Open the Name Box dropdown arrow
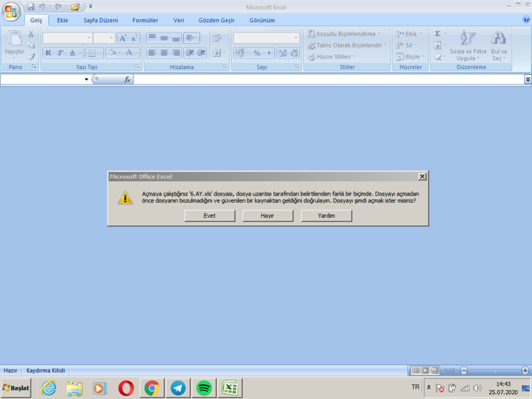Viewport: 532px width, 399px height. [86, 79]
